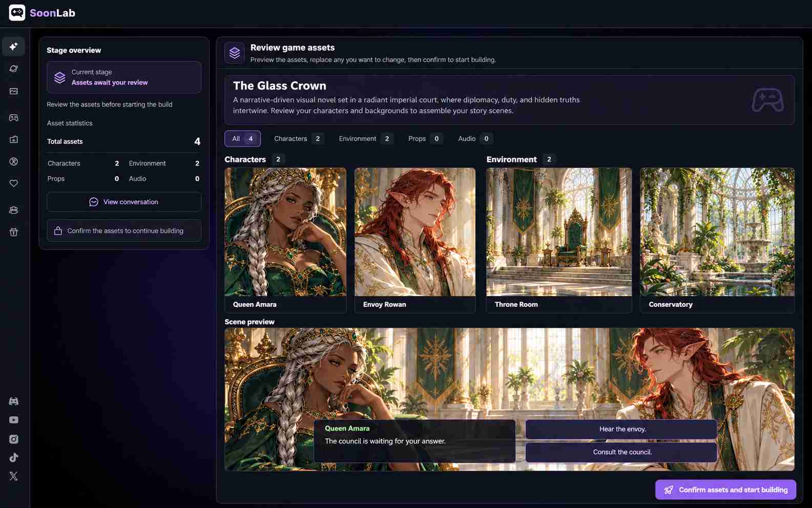This screenshot has height=508, width=812.
Task: Click Confirm assets and start building button
Action: pos(725,490)
